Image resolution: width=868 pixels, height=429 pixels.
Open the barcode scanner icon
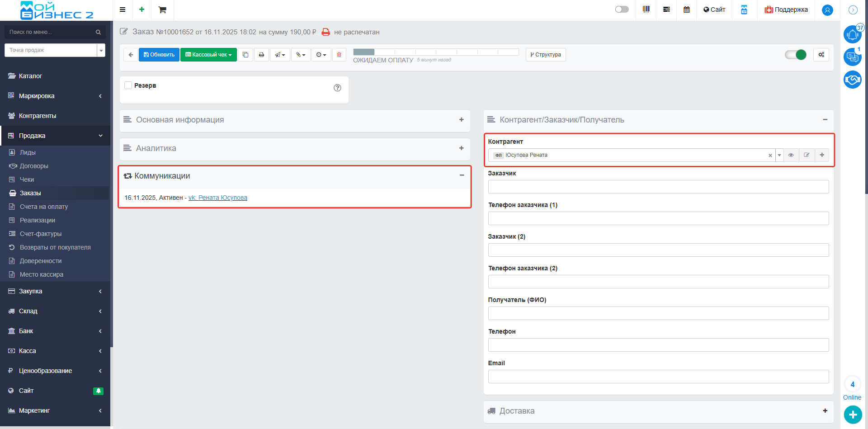click(646, 9)
